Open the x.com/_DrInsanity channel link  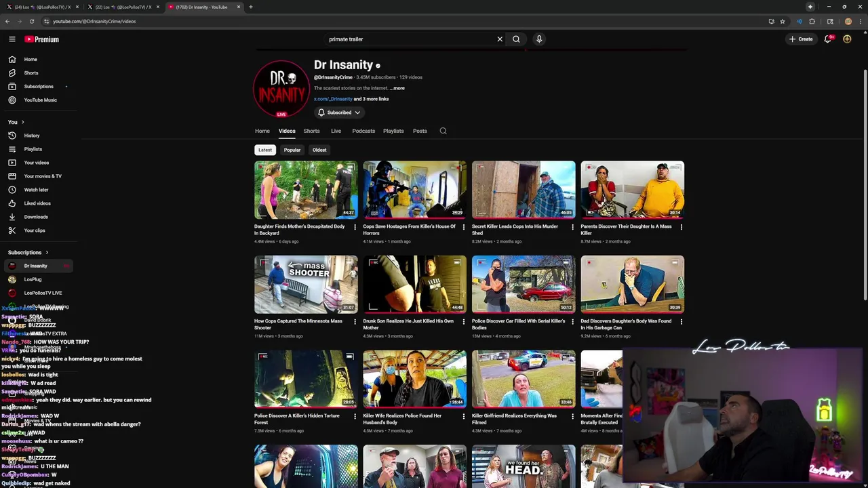coord(333,99)
